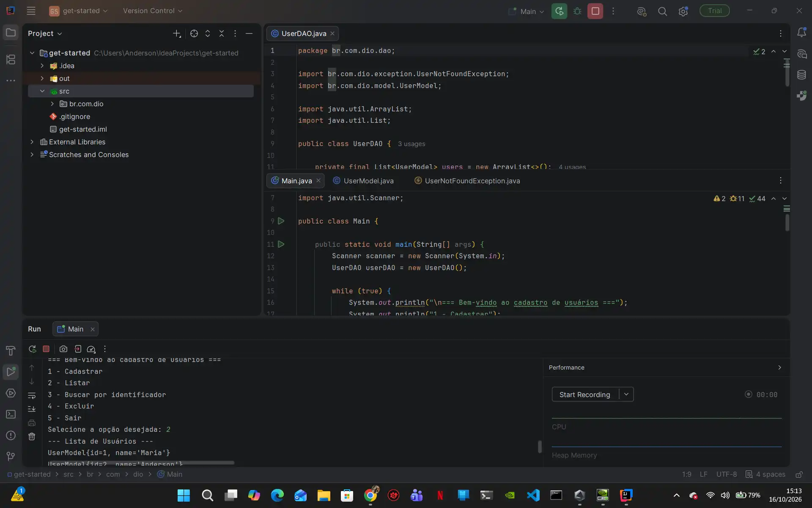This screenshot has height=508, width=812.
Task: Open Terminal tool window
Action: (x=11, y=414)
